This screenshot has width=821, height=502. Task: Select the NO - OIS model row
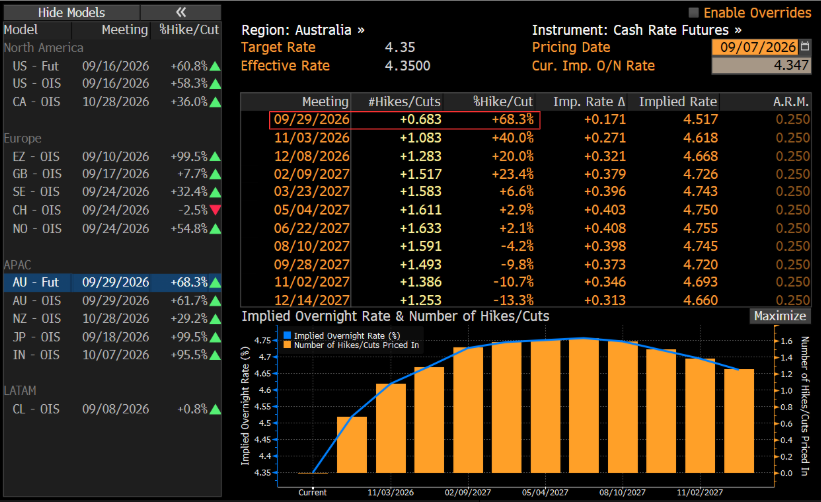pyautogui.click(x=113, y=229)
